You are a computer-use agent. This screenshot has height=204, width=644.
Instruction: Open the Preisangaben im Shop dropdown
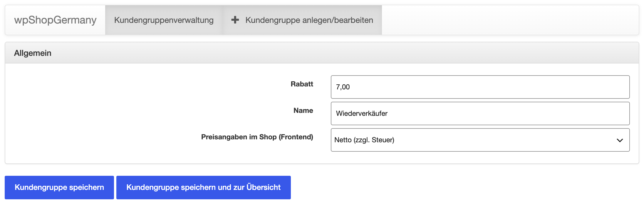click(480, 140)
